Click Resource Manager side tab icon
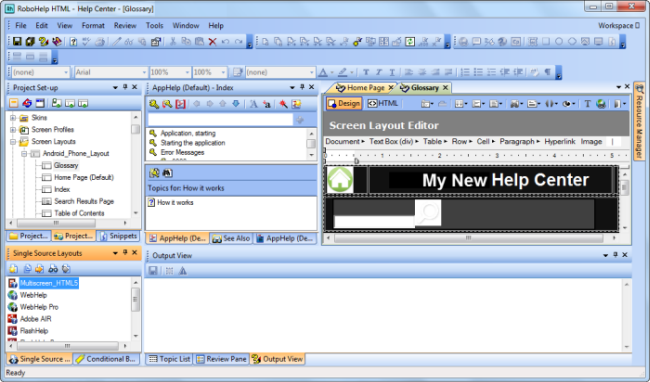This screenshot has height=382, width=650. tap(640, 88)
